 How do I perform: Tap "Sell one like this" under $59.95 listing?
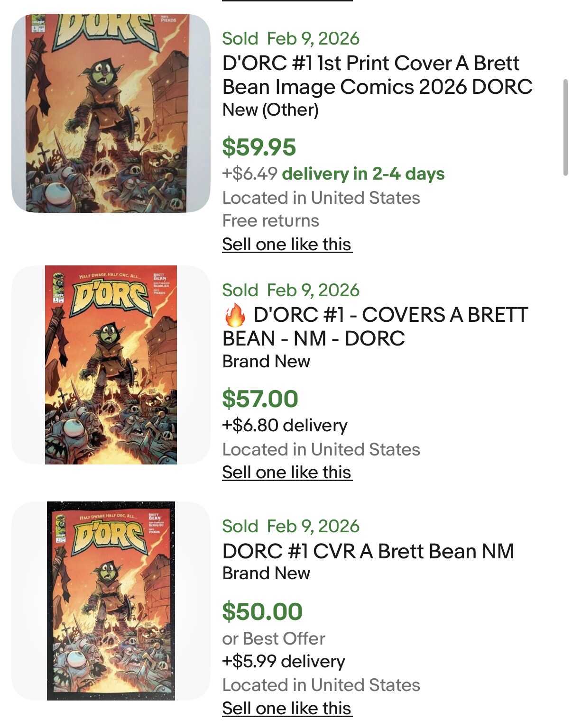click(x=287, y=245)
